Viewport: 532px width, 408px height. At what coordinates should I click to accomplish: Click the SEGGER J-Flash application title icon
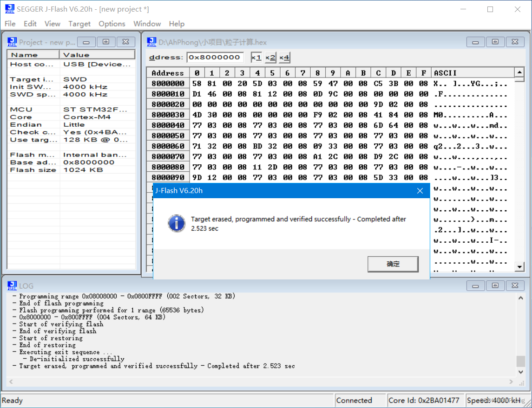[x=9, y=9]
